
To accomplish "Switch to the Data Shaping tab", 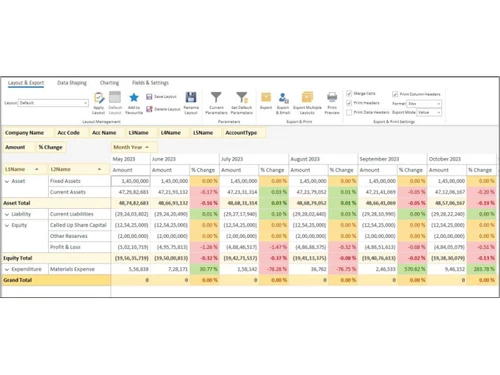I will click(x=72, y=83).
